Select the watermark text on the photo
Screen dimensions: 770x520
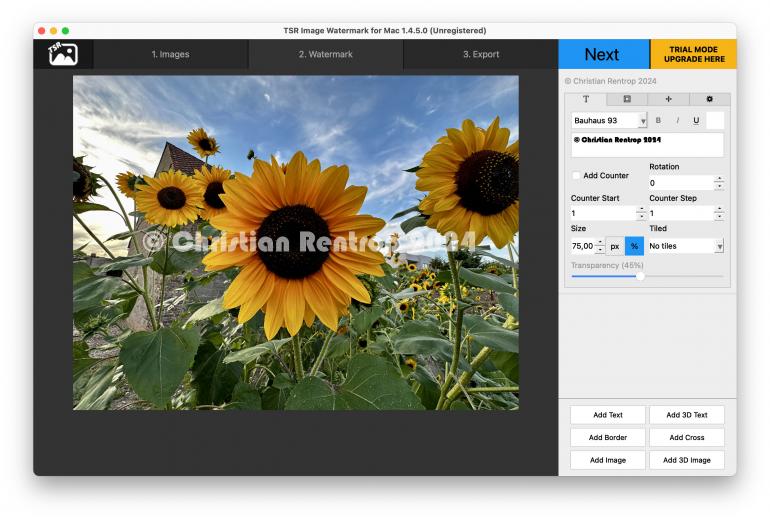coord(309,242)
